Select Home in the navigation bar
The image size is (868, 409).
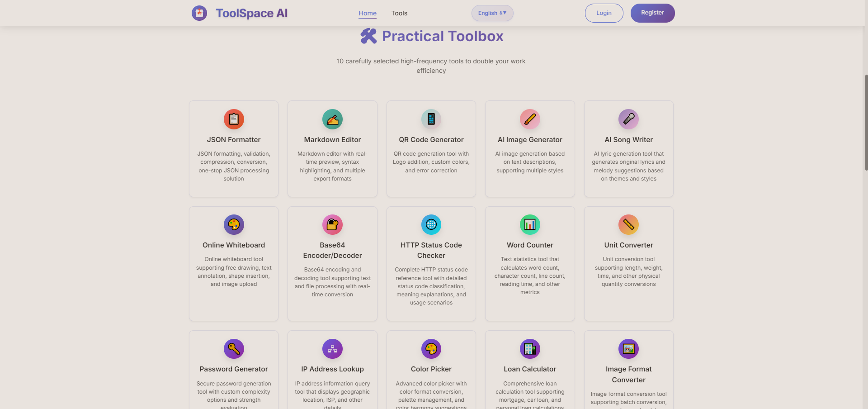click(367, 13)
